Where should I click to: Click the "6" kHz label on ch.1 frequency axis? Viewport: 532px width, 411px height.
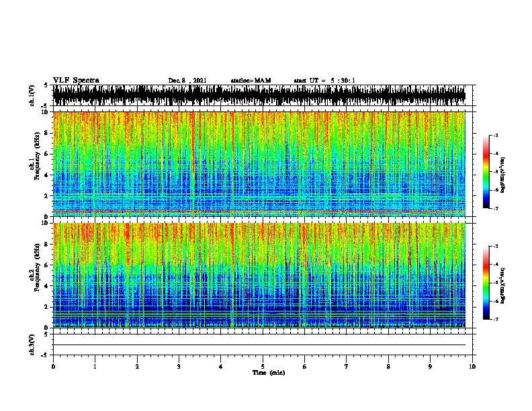point(47,154)
